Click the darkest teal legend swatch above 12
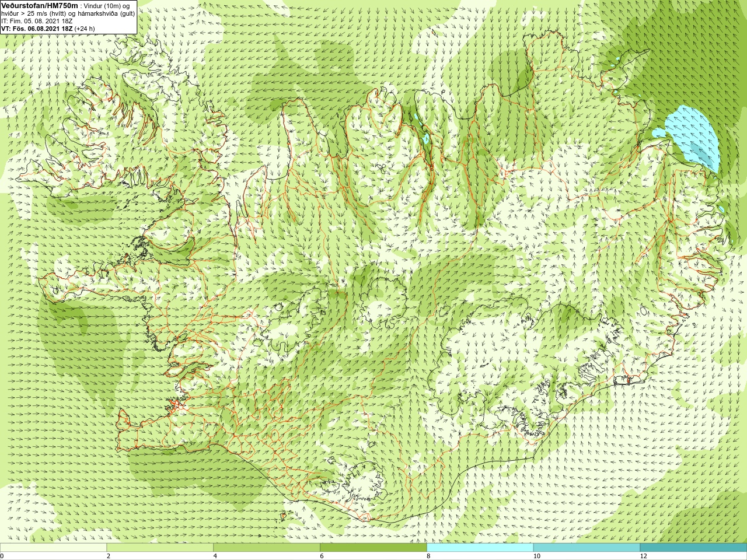This screenshot has height=560, width=747. click(693, 548)
